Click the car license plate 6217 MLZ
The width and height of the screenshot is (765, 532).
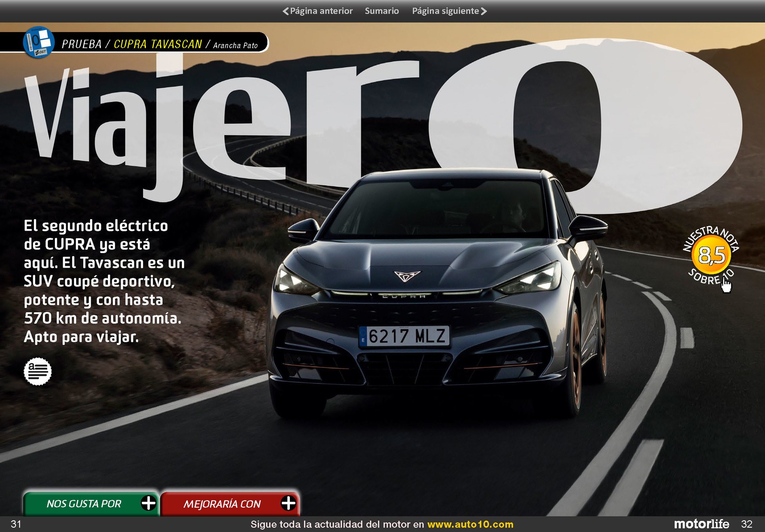405,336
